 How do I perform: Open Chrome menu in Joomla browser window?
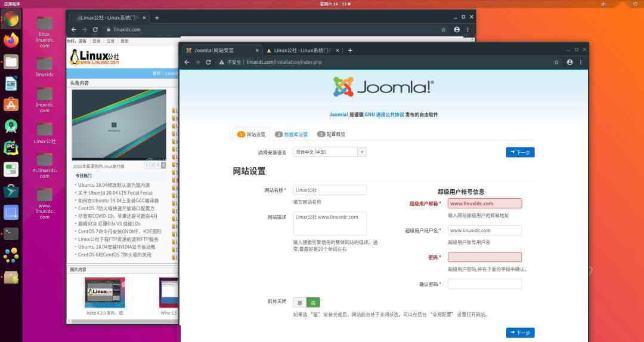click(x=581, y=62)
